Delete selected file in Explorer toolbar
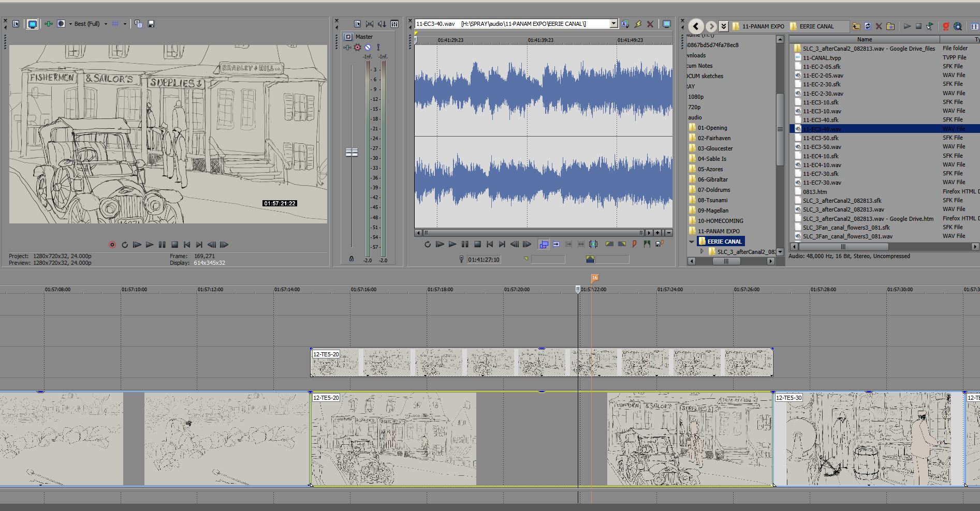The height and width of the screenshot is (511, 980). (x=879, y=26)
